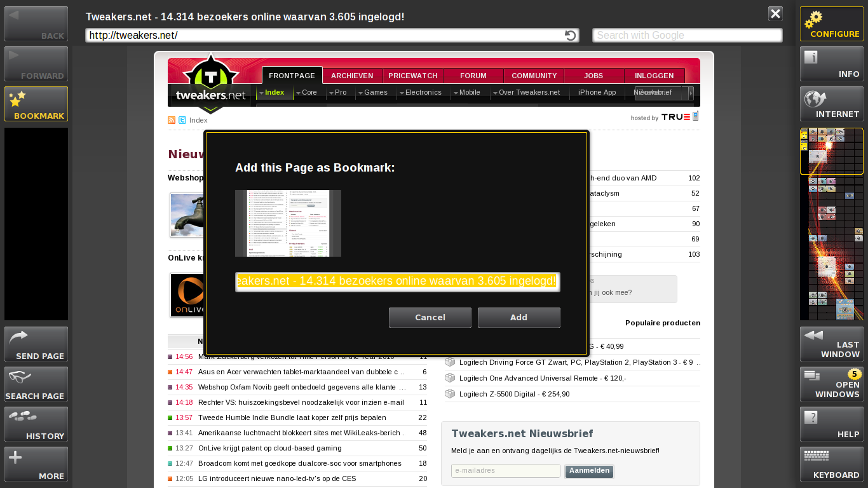The image size is (868, 488).
Task: Click the orange RSS feed icon
Action: (172, 120)
